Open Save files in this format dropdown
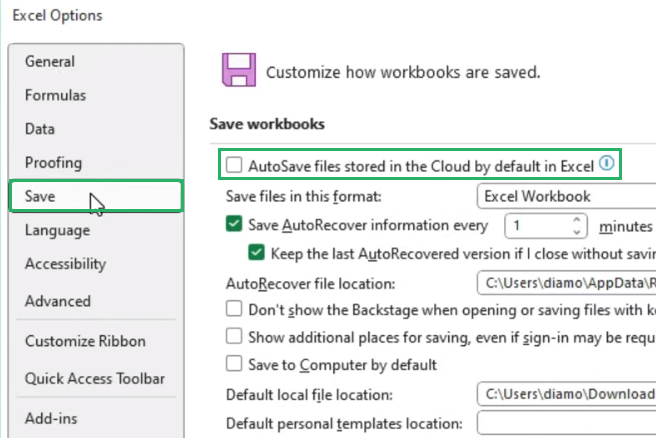The width and height of the screenshot is (656, 438). pyautogui.click(x=565, y=196)
